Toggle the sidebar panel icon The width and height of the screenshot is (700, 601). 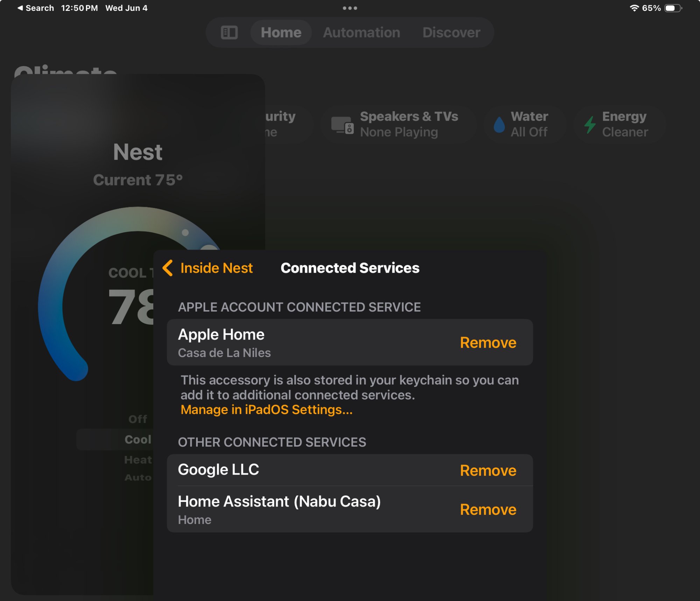coord(229,33)
